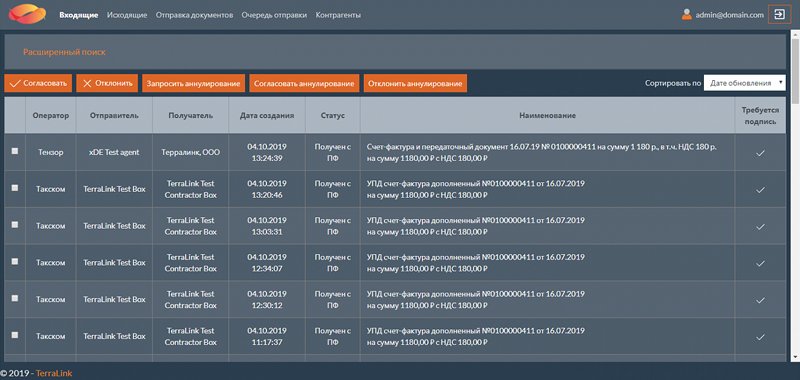Screen dimensions: 800x380
Task: Click the Статус column header
Action: (x=333, y=116)
